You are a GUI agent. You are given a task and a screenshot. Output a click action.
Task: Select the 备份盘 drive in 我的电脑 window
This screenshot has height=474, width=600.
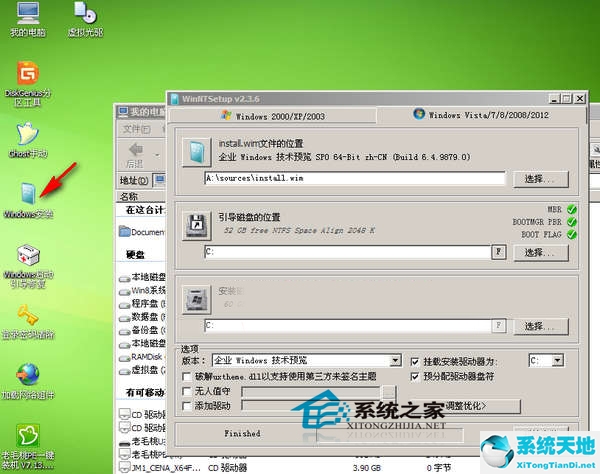pyautogui.click(x=142, y=330)
